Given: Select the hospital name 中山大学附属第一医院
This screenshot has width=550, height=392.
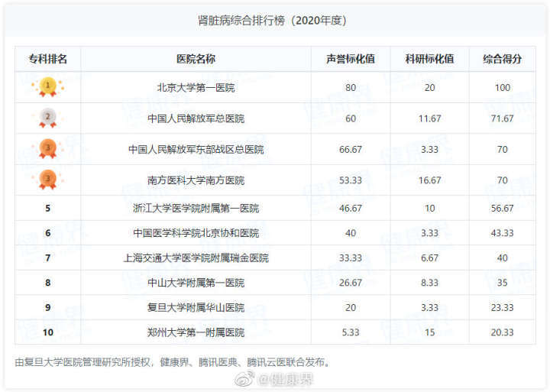Looking at the screenshot, I should [196, 283].
